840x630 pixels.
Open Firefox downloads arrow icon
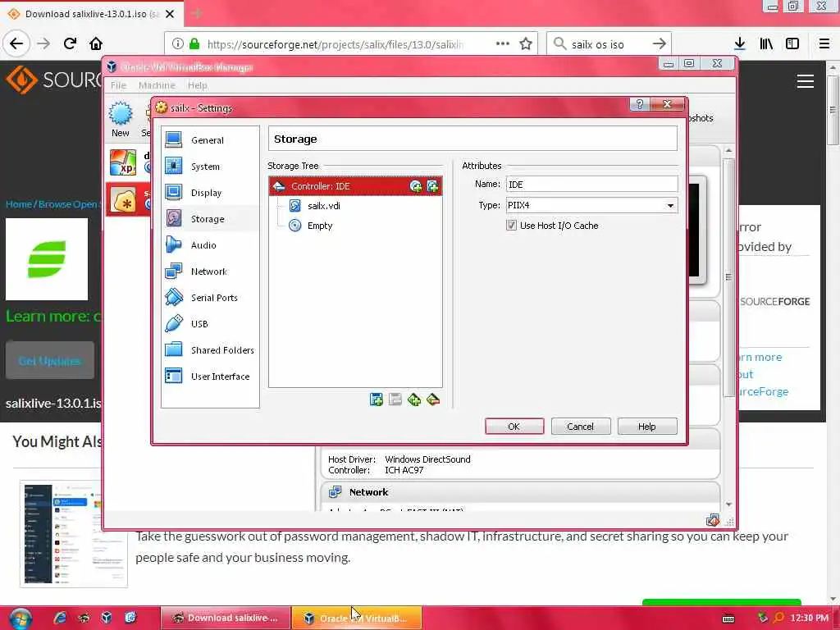pos(739,43)
